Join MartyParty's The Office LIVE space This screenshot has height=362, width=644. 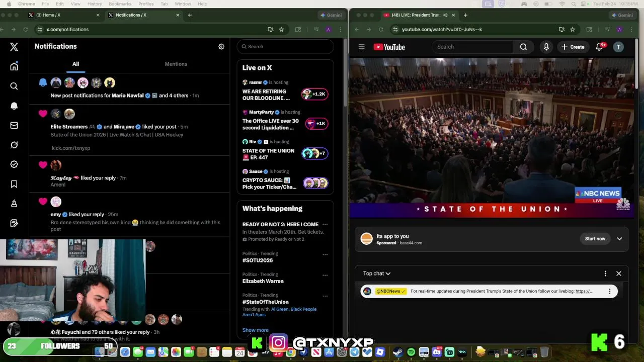coord(285,120)
